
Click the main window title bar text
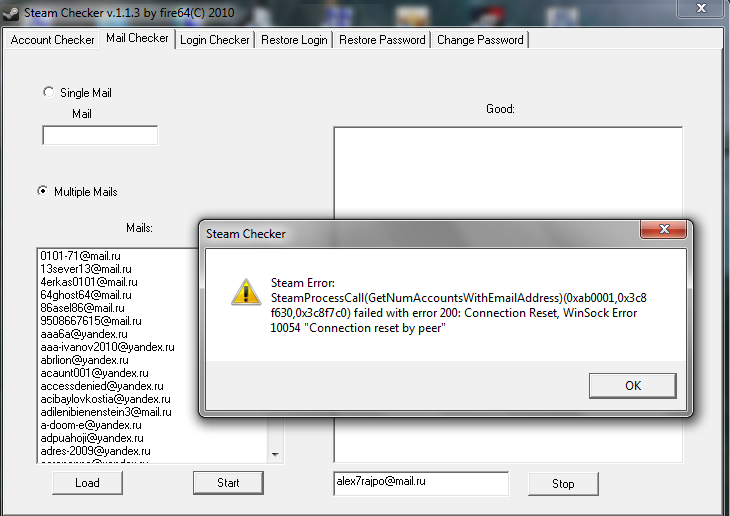click(x=129, y=13)
